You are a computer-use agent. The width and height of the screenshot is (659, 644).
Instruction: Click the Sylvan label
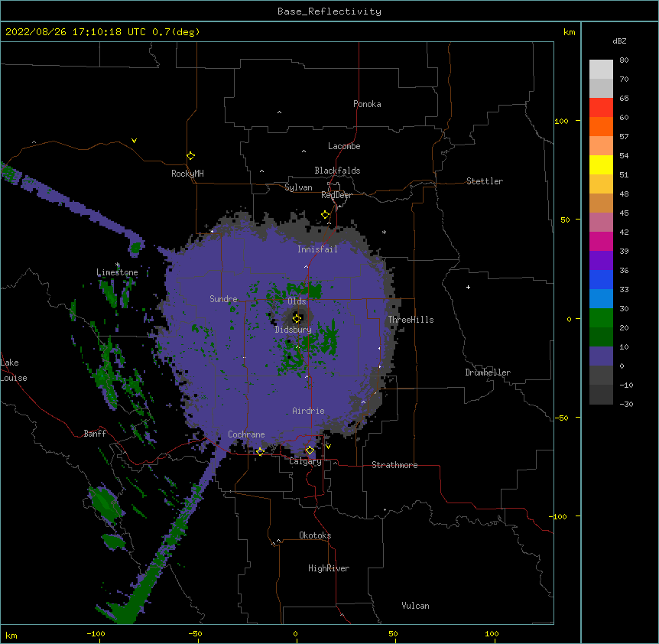(298, 187)
